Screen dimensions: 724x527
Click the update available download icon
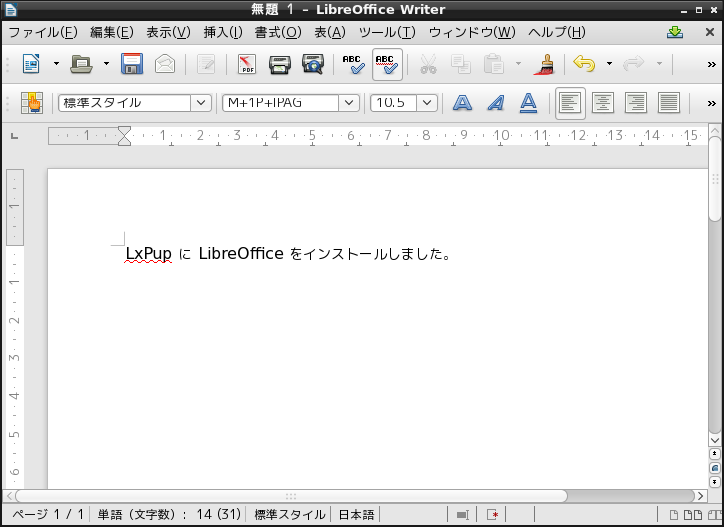[x=675, y=32]
